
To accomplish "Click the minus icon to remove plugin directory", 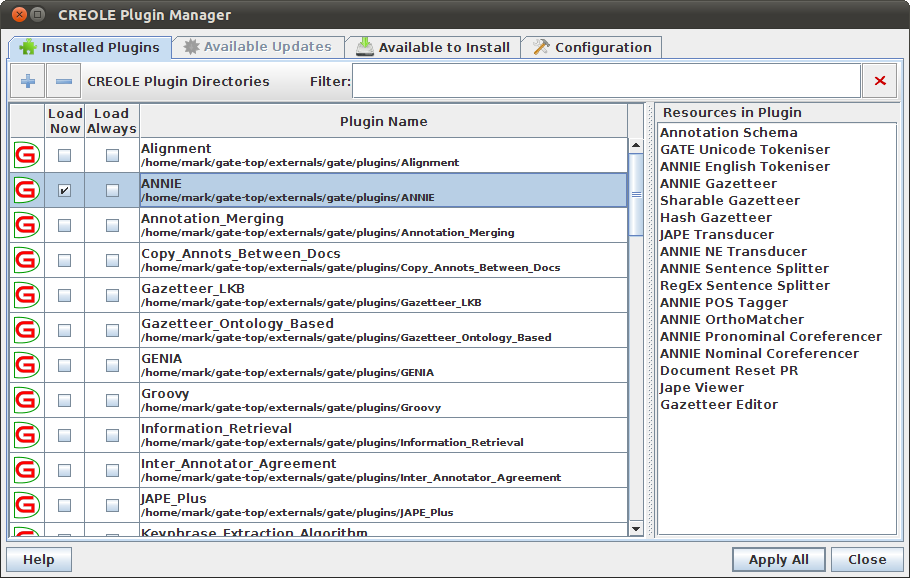I will point(63,81).
